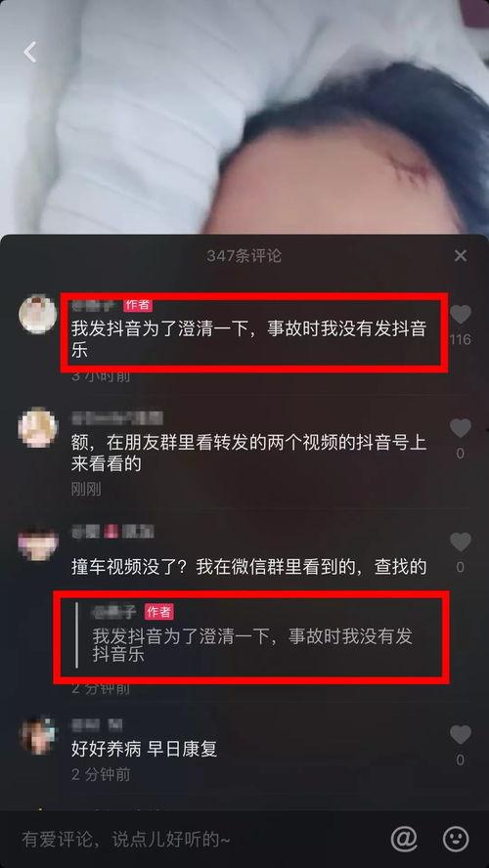Open fourth commenter's avatar

point(38,736)
